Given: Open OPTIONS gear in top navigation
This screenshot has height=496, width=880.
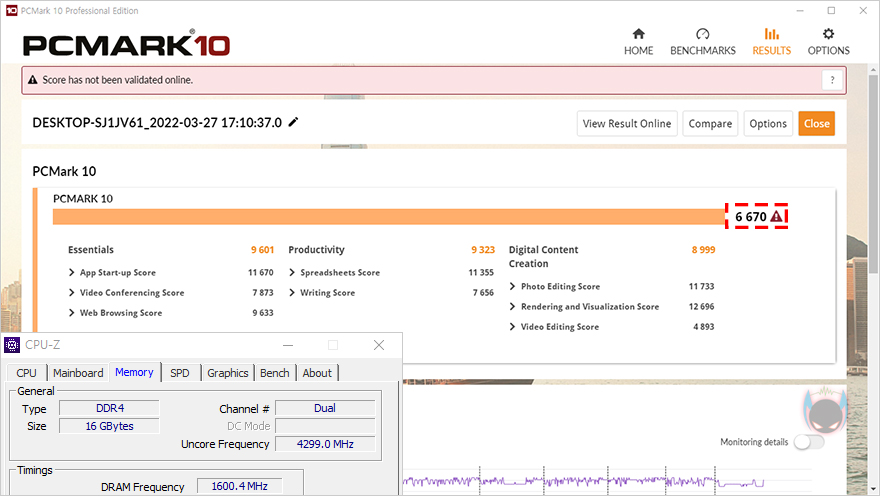Looking at the screenshot, I should 828,42.
